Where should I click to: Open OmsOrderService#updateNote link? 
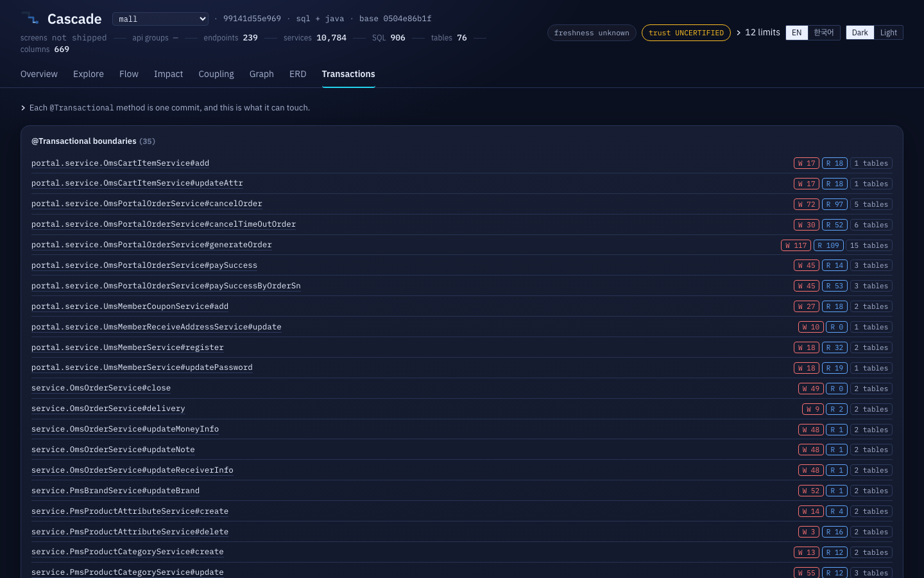(x=113, y=450)
